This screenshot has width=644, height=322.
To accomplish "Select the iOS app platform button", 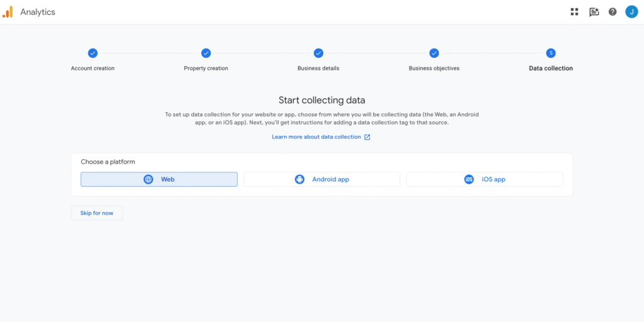I will 485,179.
